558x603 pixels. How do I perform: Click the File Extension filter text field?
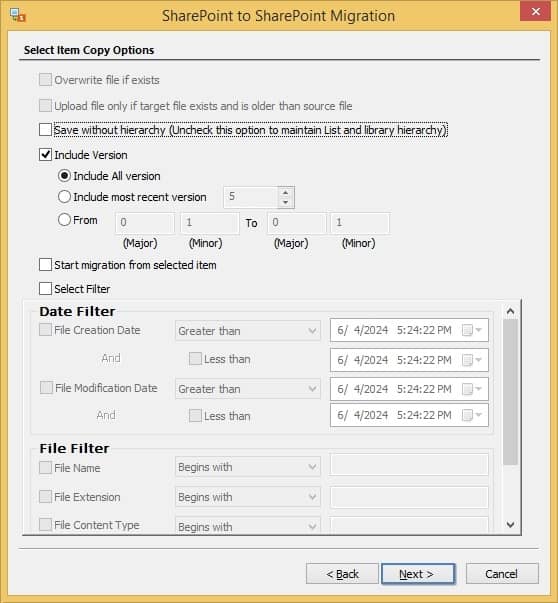pyautogui.click(x=409, y=497)
